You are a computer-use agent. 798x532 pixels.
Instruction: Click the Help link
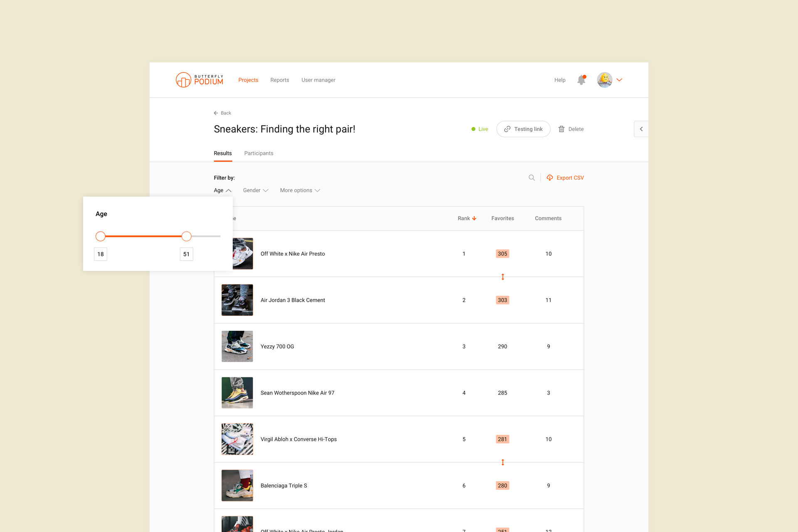[560, 80]
